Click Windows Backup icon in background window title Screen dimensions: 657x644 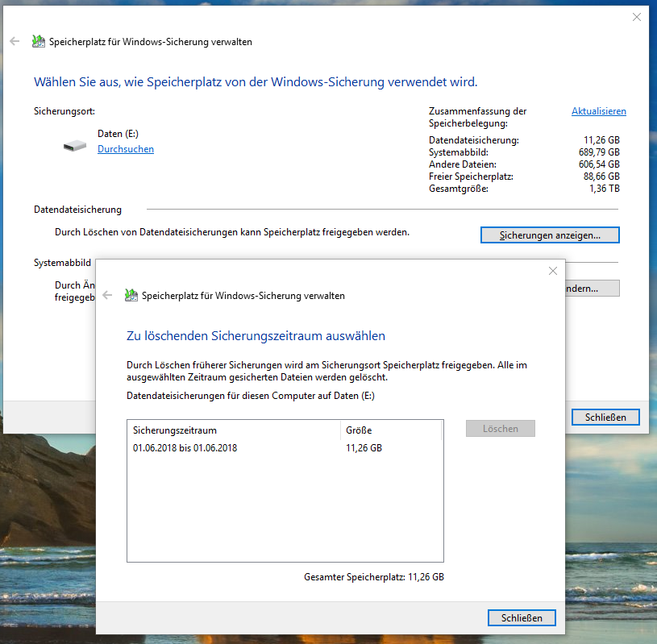[39, 41]
